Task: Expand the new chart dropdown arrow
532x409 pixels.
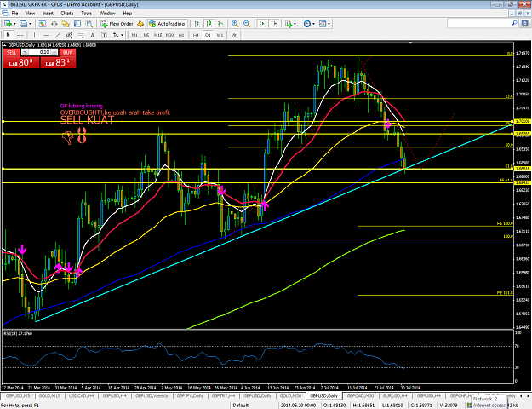Action: pos(14,24)
